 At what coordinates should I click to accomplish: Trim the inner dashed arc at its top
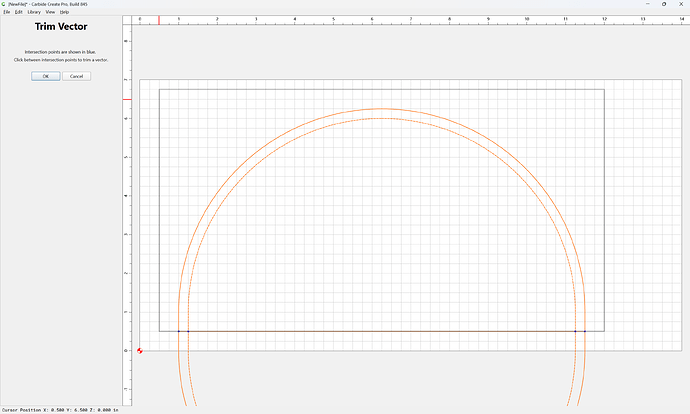coord(382,118)
